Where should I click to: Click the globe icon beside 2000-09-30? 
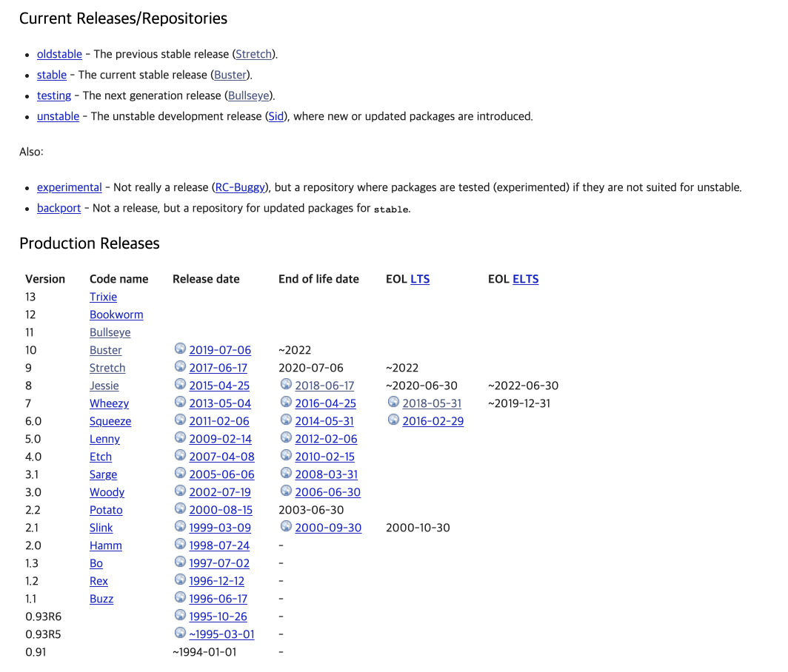(286, 526)
